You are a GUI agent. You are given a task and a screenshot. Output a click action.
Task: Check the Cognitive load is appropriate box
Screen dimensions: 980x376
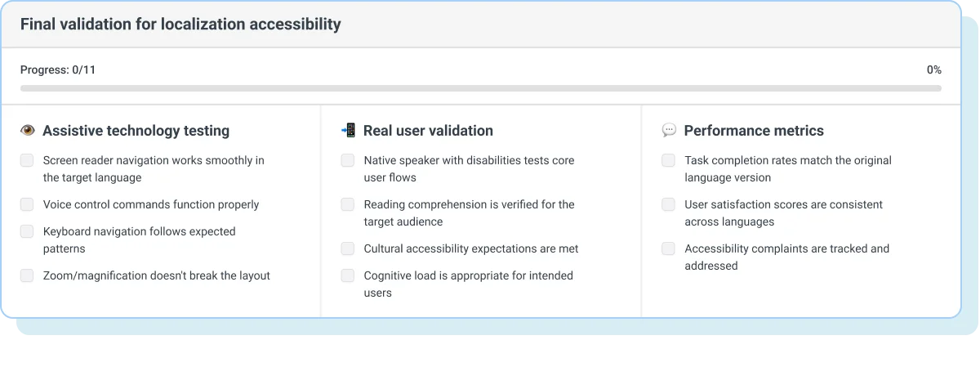coord(348,275)
